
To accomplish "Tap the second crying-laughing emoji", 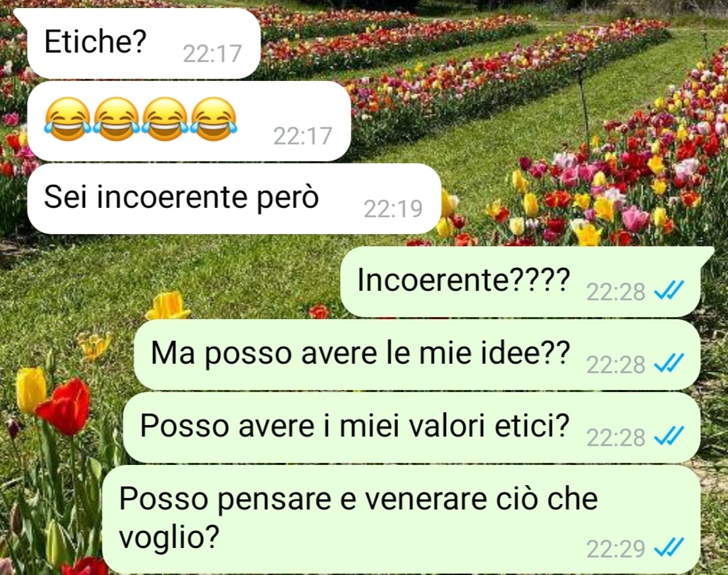I will point(117,119).
